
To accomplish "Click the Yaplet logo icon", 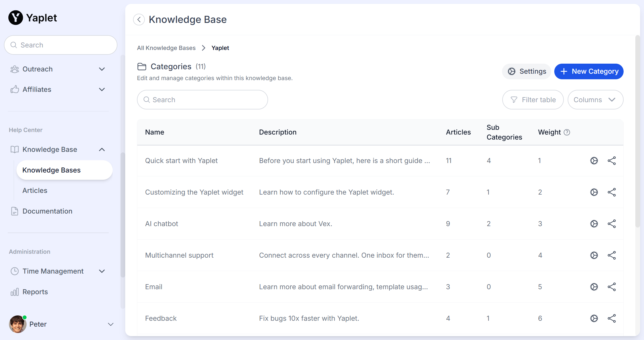I will coord(16,18).
